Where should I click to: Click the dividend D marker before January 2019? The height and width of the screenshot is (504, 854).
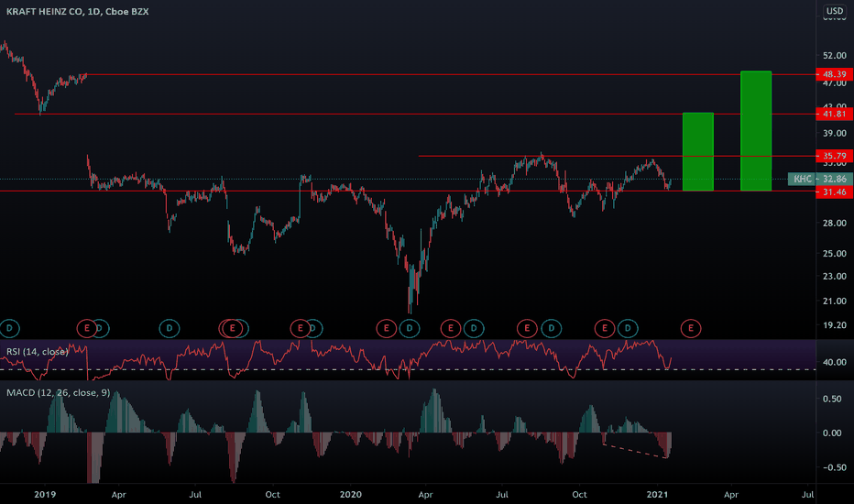[x=9, y=328]
